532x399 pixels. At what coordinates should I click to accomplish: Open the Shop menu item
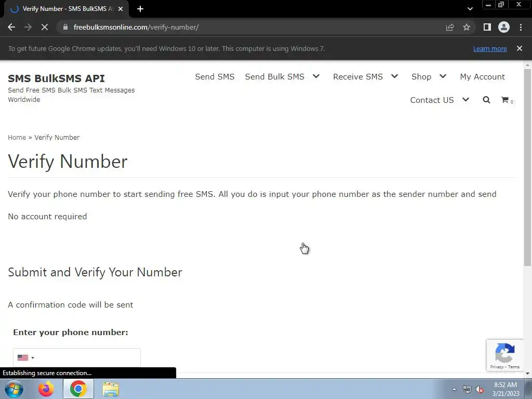[421, 77]
